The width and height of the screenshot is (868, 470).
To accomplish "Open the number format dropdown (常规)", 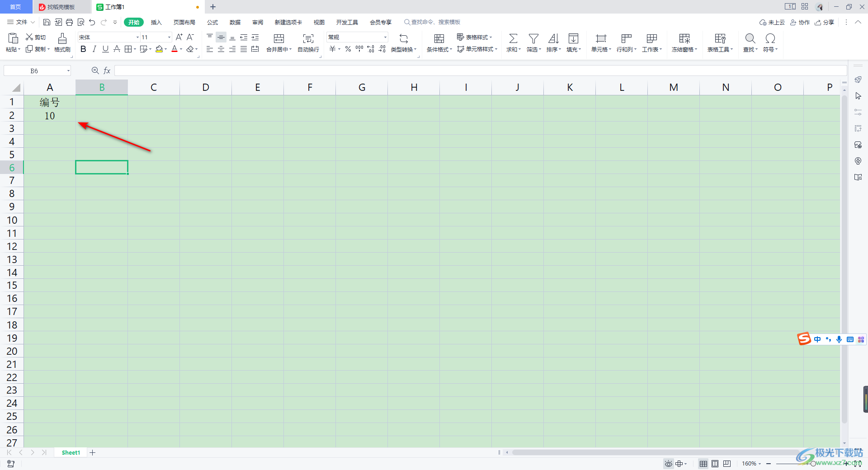I will point(385,37).
